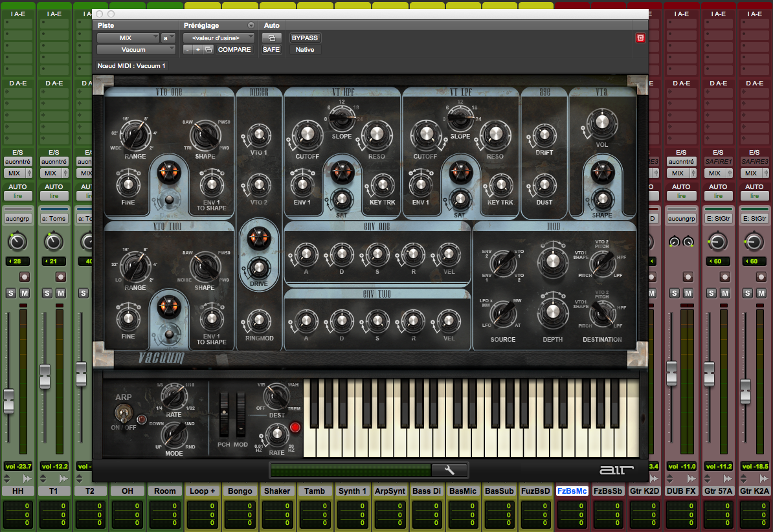Click the Gtr K2A track volume fader
Viewport: 773px width, 532px height.
[745, 390]
